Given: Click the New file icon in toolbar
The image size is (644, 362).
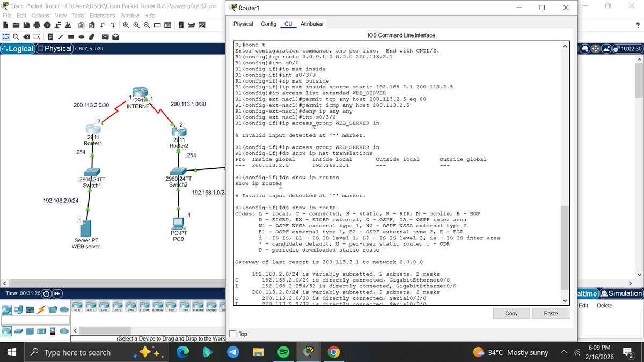Looking at the screenshot, I should (x=6, y=25).
